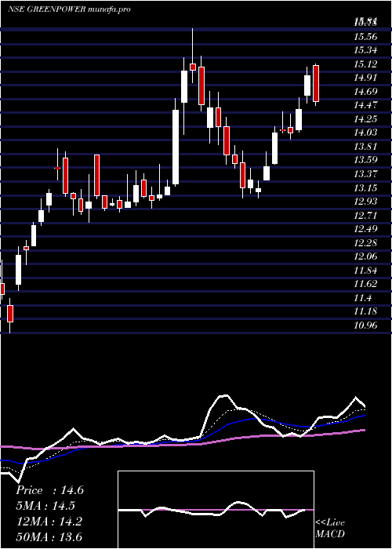Image resolution: width=392 pixels, height=549 pixels.
Task: Click the 14.25 price axis label
Action: [x=365, y=118]
